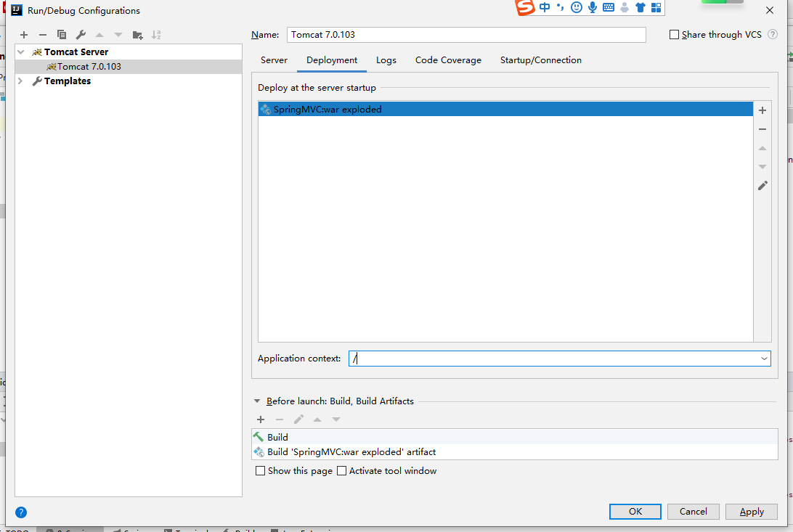
Task: Confirm with OK button
Action: tap(635, 511)
